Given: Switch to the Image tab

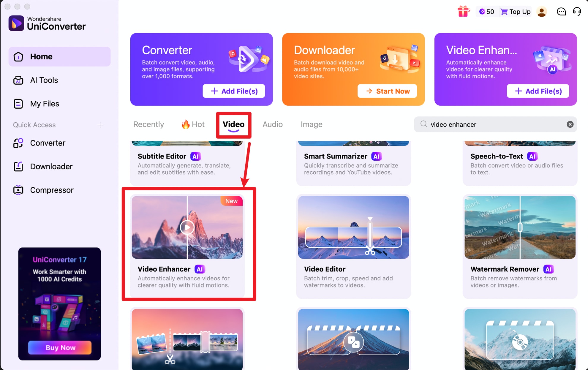Looking at the screenshot, I should 311,124.
